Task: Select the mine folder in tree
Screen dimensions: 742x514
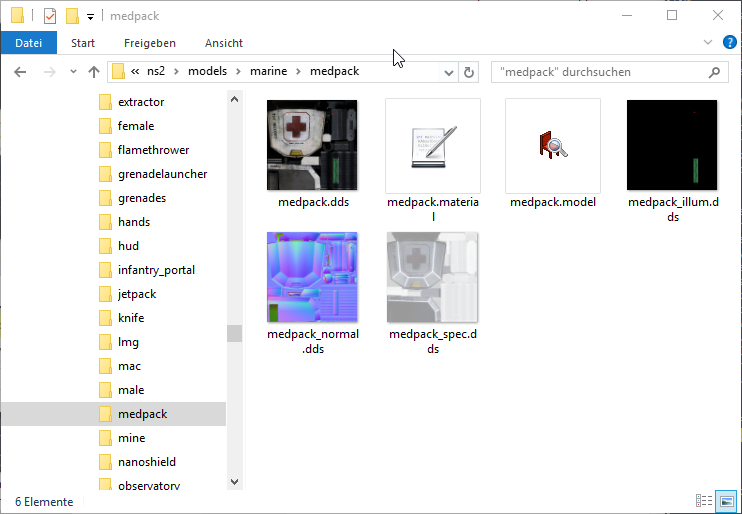Action: click(132, 438)
